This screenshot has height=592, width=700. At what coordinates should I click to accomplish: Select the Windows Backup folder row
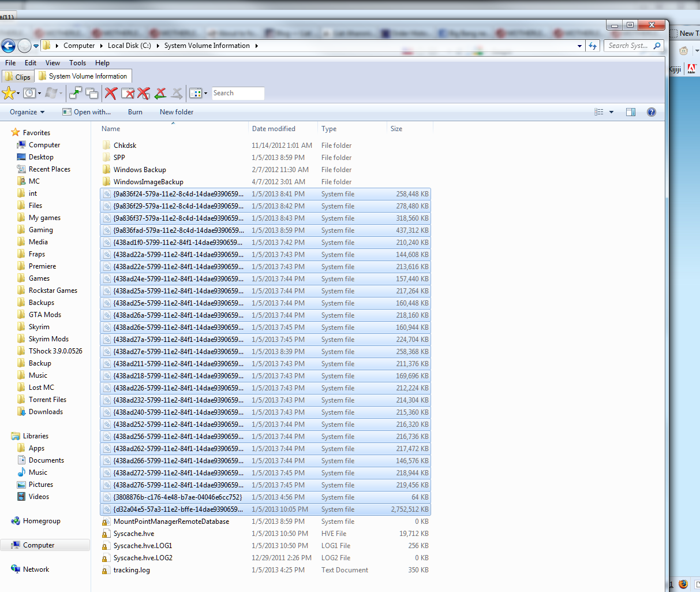point(265,170)
